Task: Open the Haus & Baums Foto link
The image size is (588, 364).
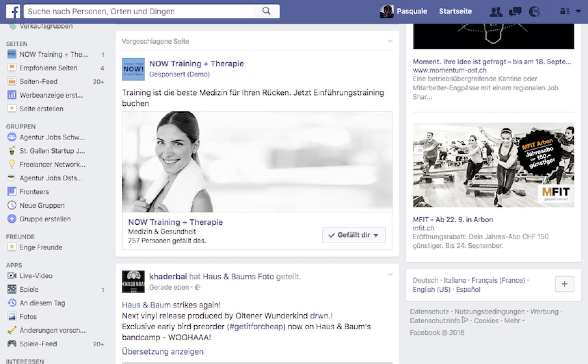Action: point(238,276)
